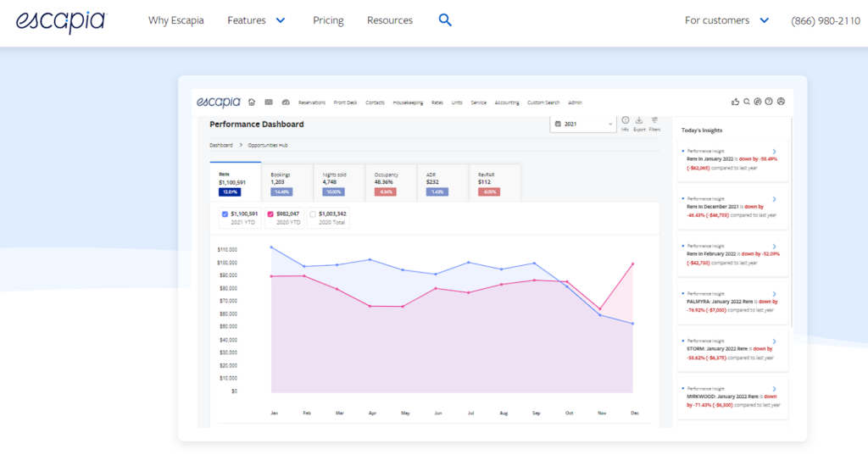Open the Admin menu
Screen dimensions: 868x455
576,103
